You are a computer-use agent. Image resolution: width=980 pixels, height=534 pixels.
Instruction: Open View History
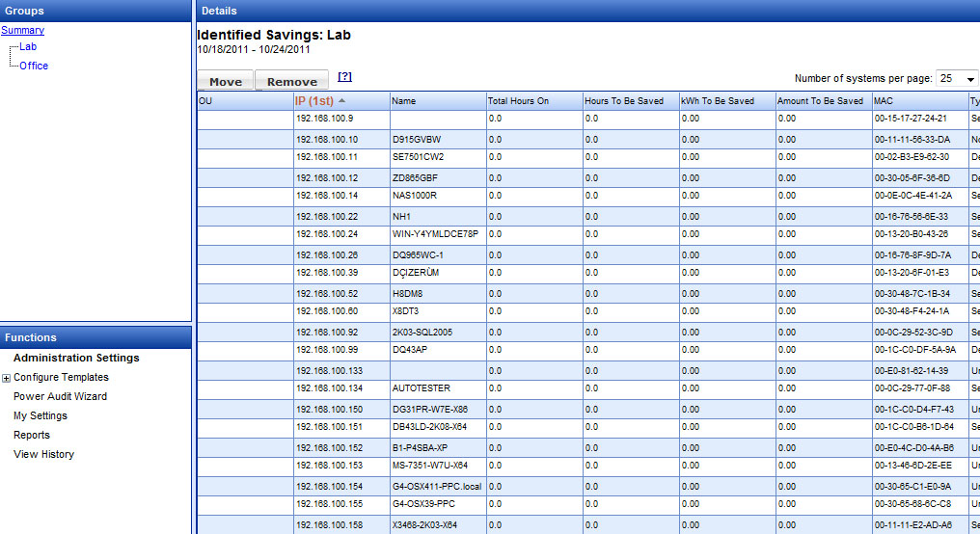pyautogui.click(x=43, y=454)
